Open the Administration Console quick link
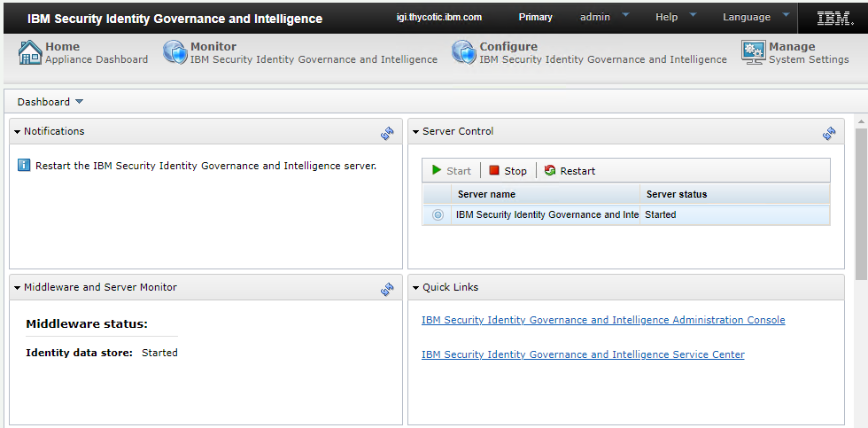This screenshot has width=868, height=428. click(x=603, y=320)
